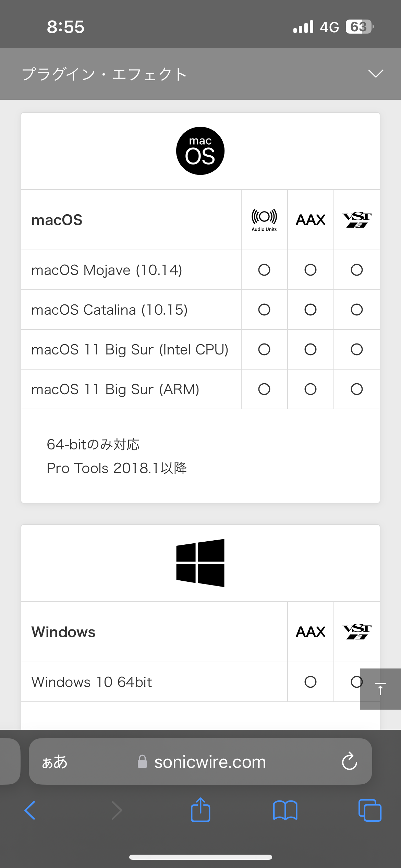Screen dimensions: 401x868
Task: Tap the Windows logo
Action: 200,563
